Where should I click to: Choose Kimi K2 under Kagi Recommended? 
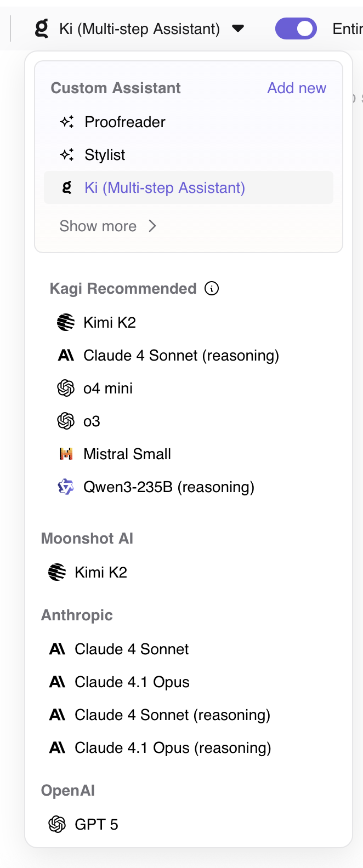pyautogui.click(x=109, y=322)
